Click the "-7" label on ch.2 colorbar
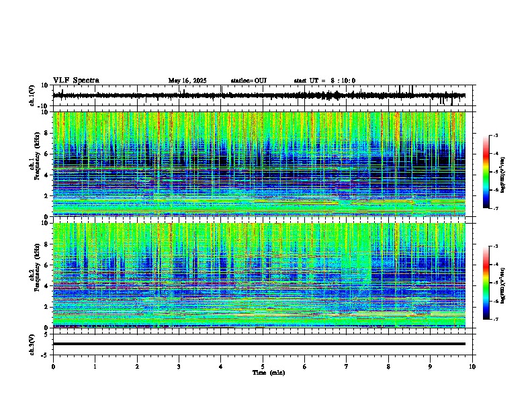The height and width of the screenshot is (411, 532). (x=496, y=319)
